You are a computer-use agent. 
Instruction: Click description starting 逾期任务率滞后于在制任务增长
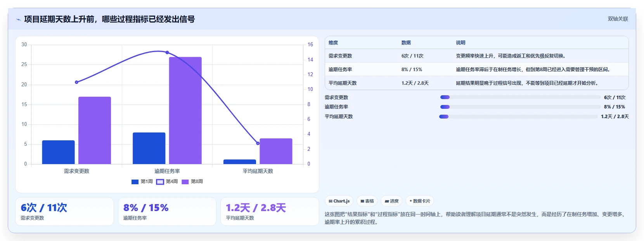(533, 70)
